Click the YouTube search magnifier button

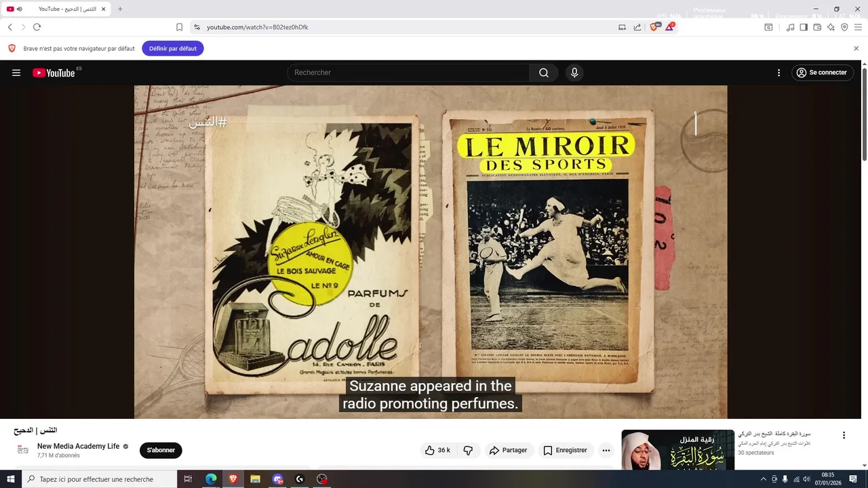coord(544,73)
